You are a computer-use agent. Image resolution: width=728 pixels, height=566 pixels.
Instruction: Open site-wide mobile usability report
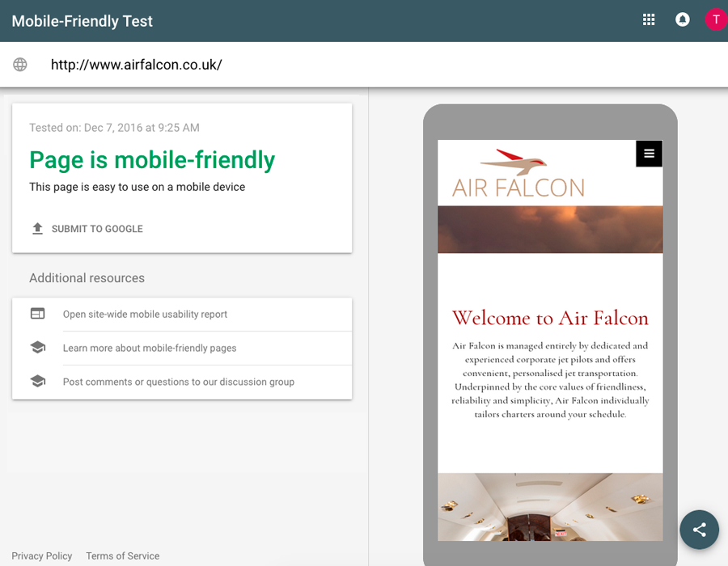click(145, 314)
